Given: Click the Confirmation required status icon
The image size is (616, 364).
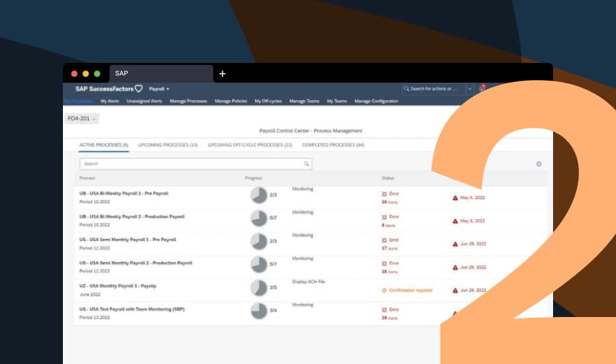Looking at the screenshot, I should 384,291.
